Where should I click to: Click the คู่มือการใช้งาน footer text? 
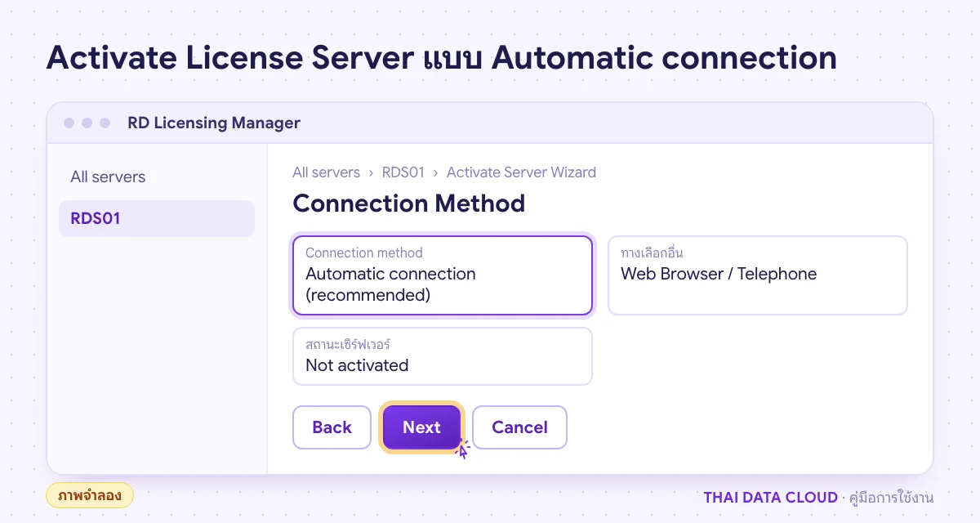tap(891, 498)
